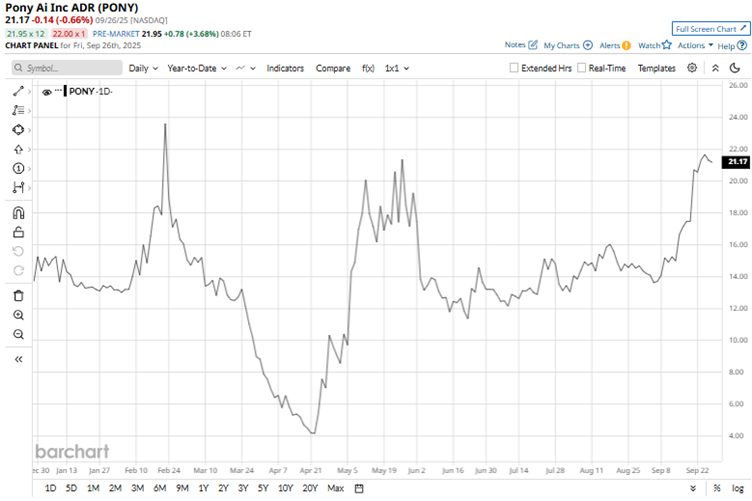
Task: Switch to dark mode moon icon
Action: click(x=735, y=68)
